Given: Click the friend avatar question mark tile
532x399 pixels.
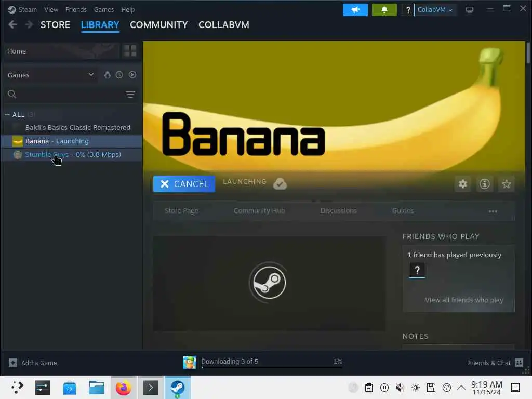Looking at the screenshot, I should click(x=417, y=270).
